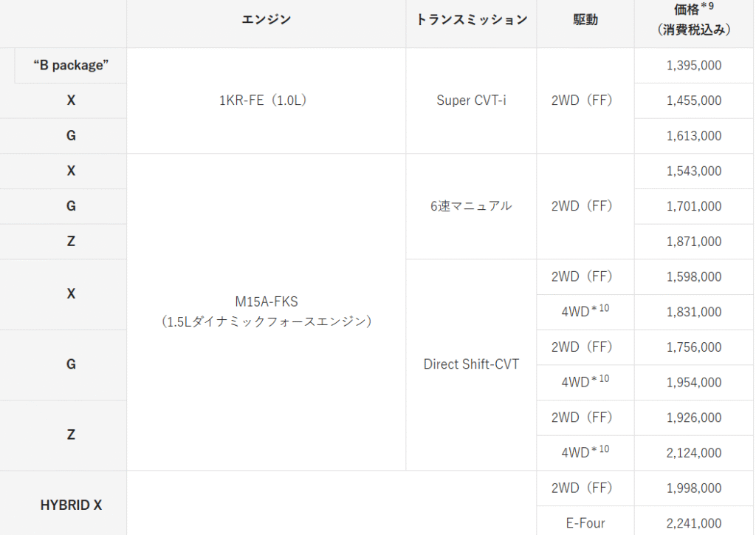This screenshot has height=535, width=756.
Task: Click the 駆動 column header
Action: pos(585,20)
